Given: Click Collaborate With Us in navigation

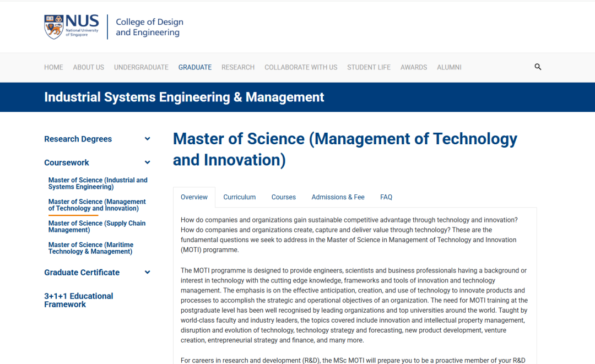Looking at the screenshot, I should tap(301, 67).
